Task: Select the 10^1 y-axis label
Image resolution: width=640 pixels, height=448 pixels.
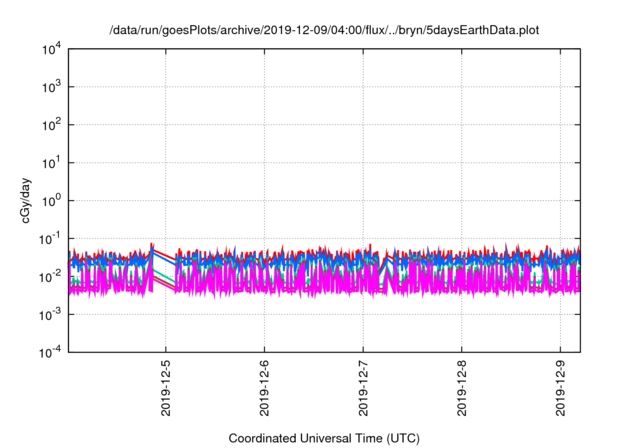Action: [x=52, y=163]
